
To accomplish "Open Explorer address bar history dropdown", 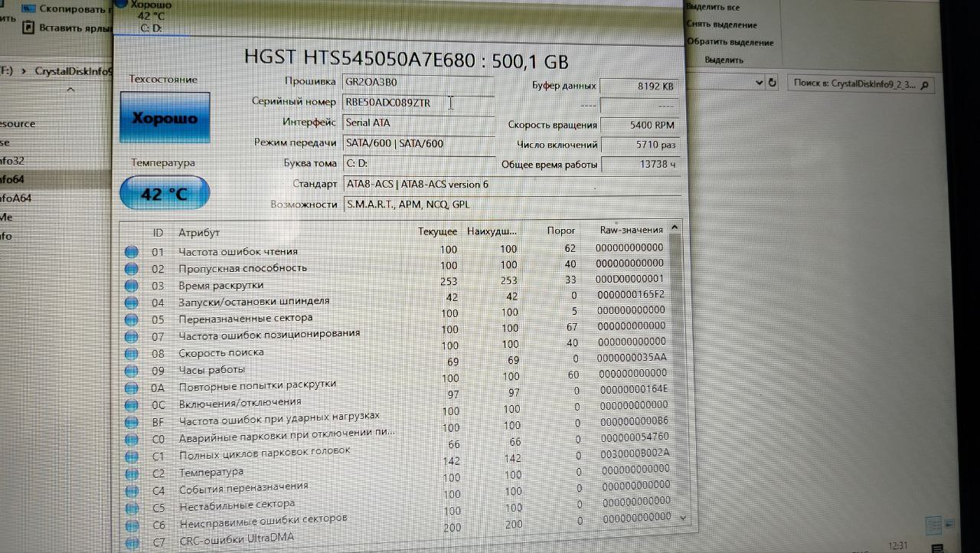I will click(x=759, y=83).
